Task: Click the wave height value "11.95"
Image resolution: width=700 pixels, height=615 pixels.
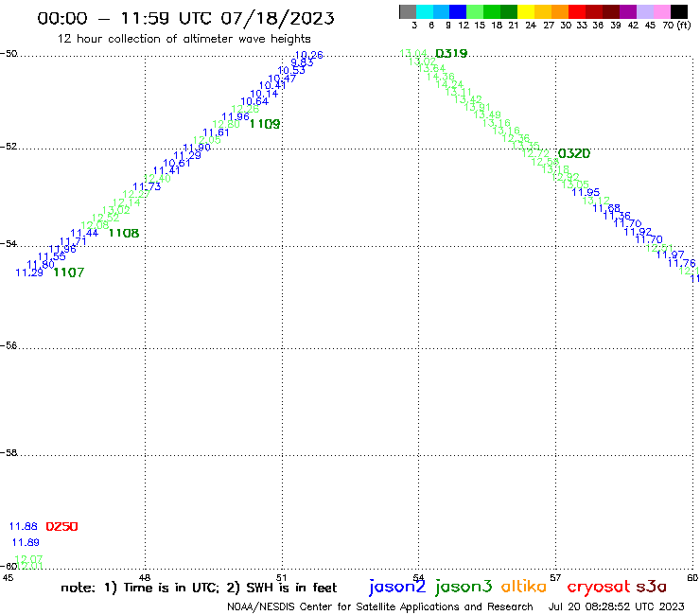Action: pos(586,192)
